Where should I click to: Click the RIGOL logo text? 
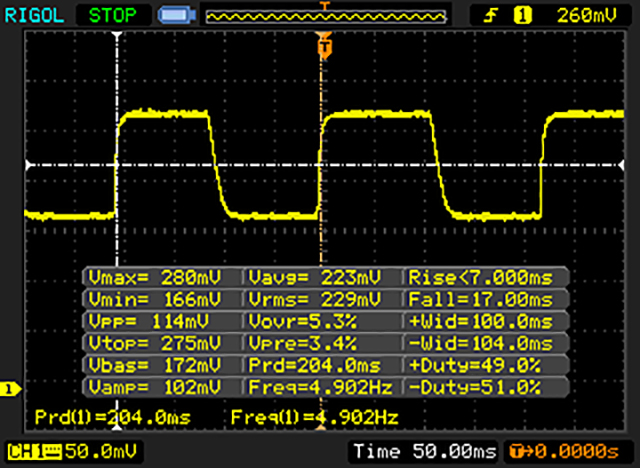(34, 16)
